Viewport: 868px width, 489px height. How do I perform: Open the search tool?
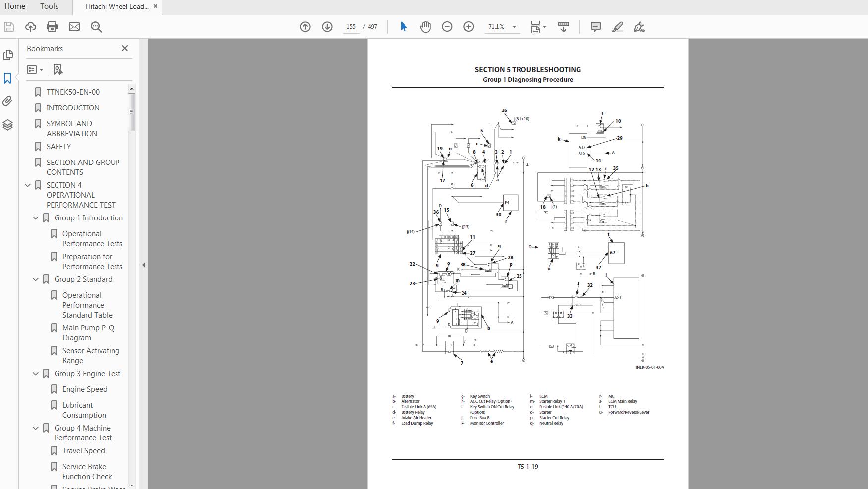point(96,26)
